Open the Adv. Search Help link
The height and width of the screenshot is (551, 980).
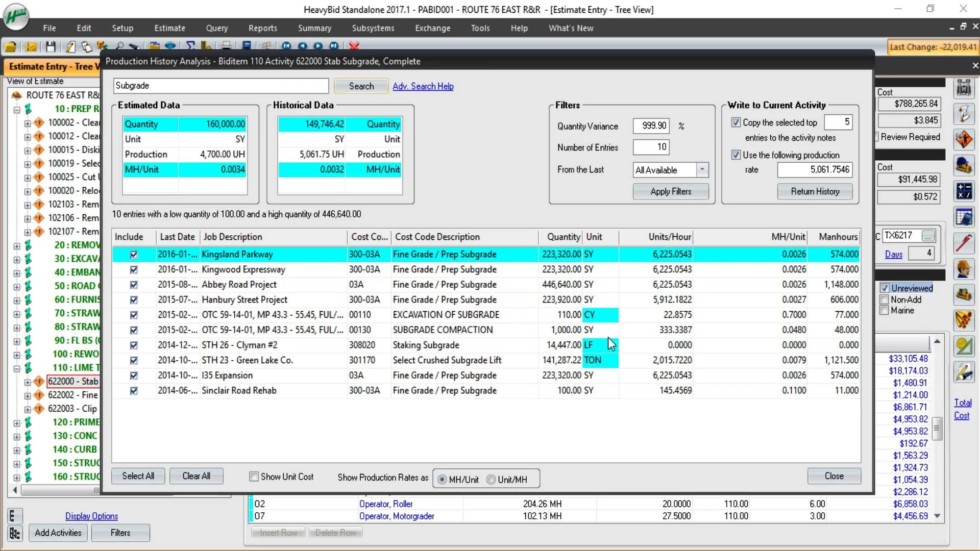pos(423,86)
